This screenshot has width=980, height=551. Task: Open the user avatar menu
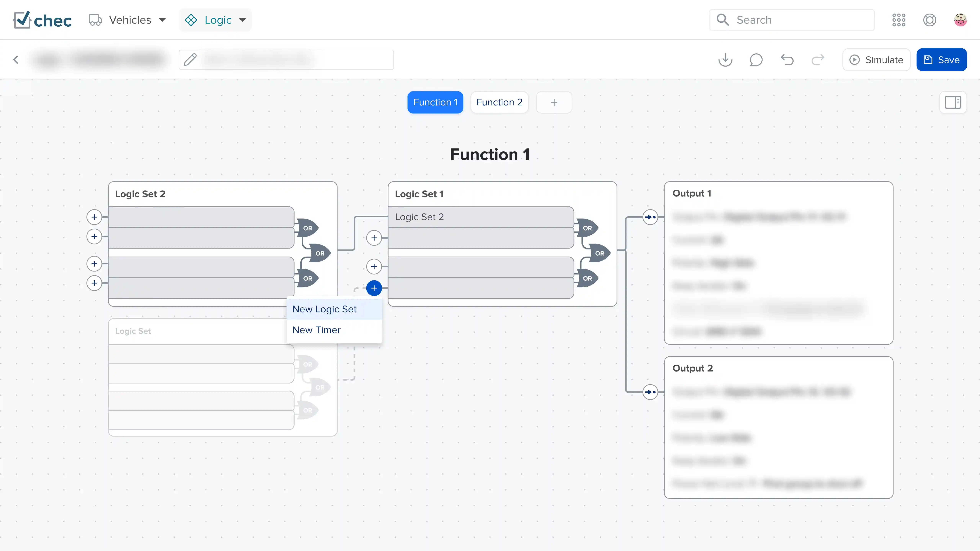pyautogui.click(x=960, y=20)
